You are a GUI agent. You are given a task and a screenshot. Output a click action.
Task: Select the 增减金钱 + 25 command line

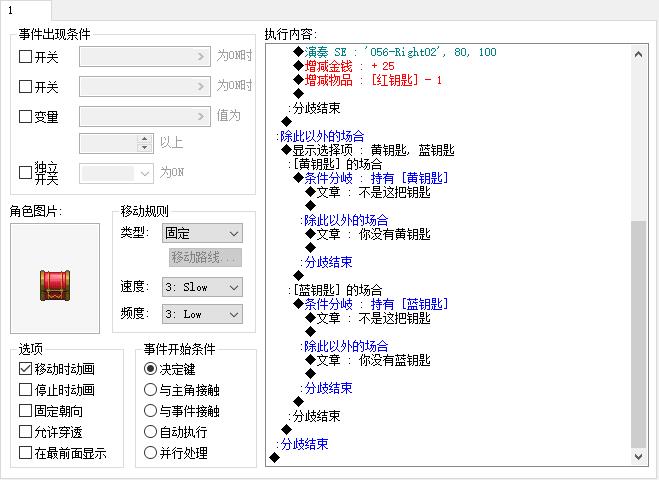[344, 66]
